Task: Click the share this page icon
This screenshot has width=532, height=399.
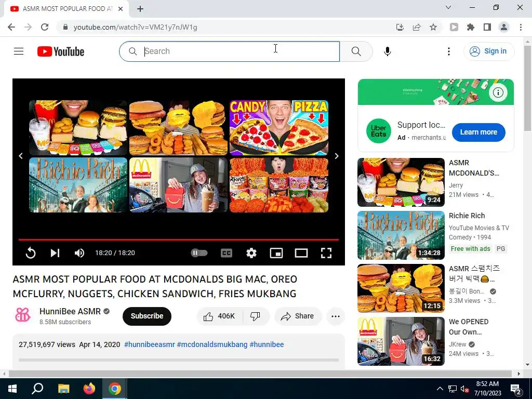Action: click(x=417, y=27)
